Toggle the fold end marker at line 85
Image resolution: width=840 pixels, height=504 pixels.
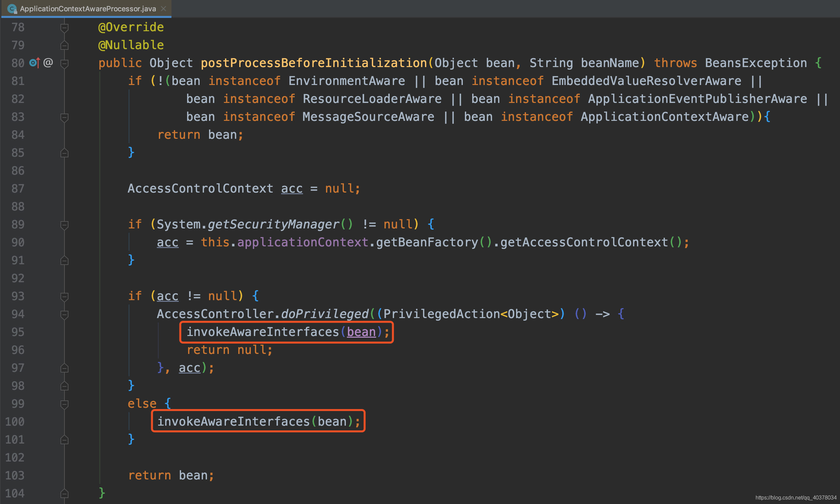click(x=64, y=153)
